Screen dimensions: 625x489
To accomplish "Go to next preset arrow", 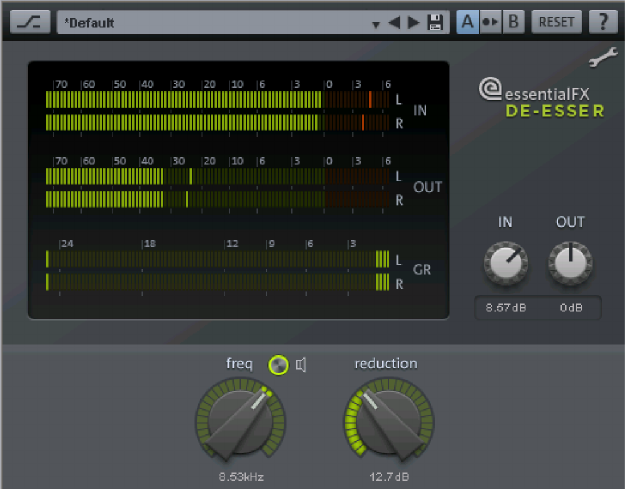I will [x=413, y=22].
